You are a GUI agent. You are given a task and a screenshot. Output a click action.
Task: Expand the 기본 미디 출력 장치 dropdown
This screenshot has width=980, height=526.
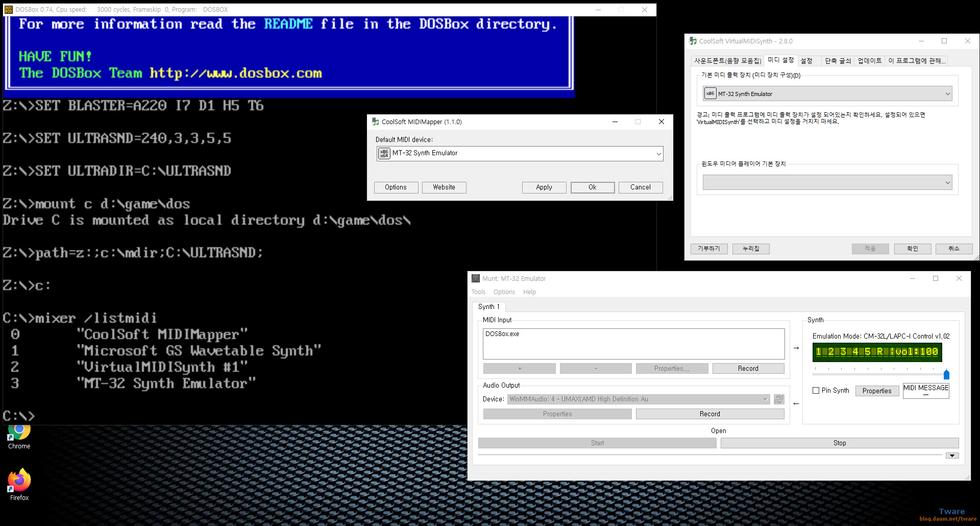pos(947,93)
